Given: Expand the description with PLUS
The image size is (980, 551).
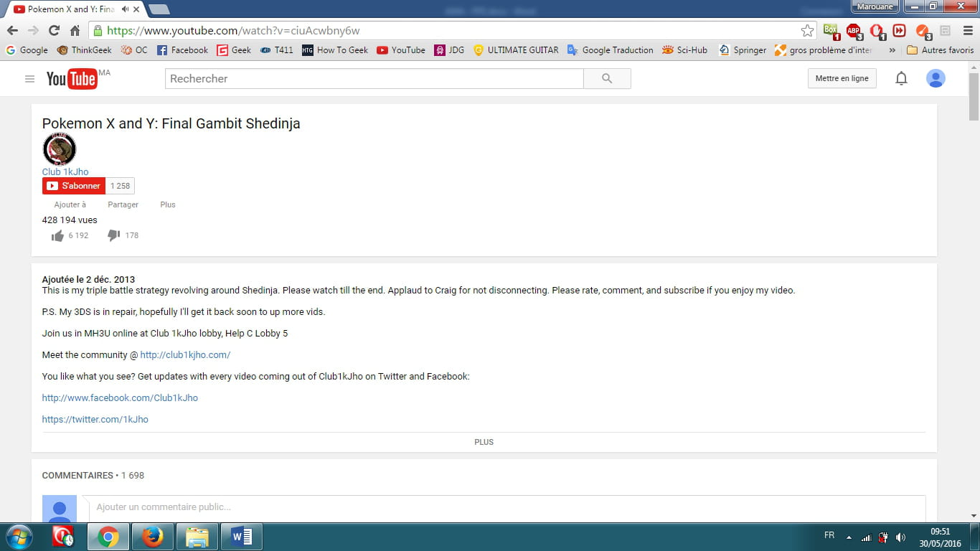Looking at the screenshot, I should pos(484,442).
